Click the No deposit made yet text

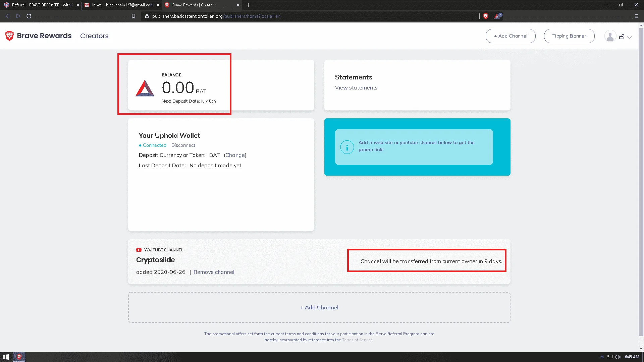[x=215, y=166]
